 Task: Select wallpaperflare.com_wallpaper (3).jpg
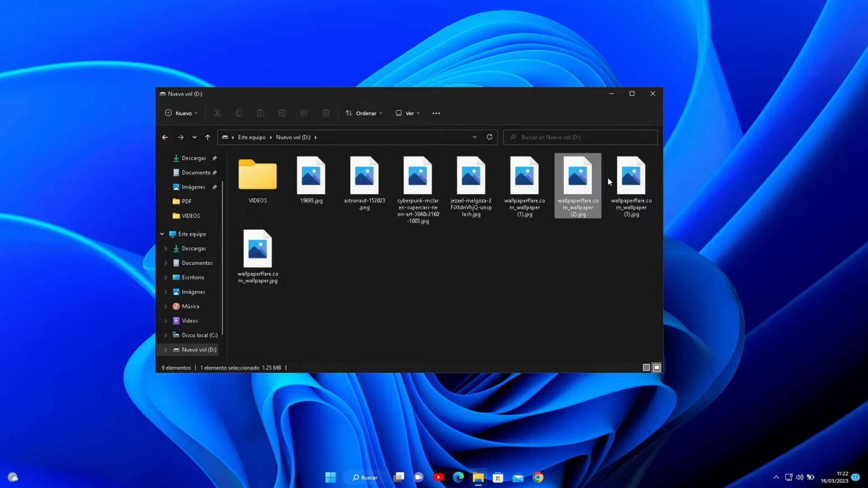pos(631,186)
